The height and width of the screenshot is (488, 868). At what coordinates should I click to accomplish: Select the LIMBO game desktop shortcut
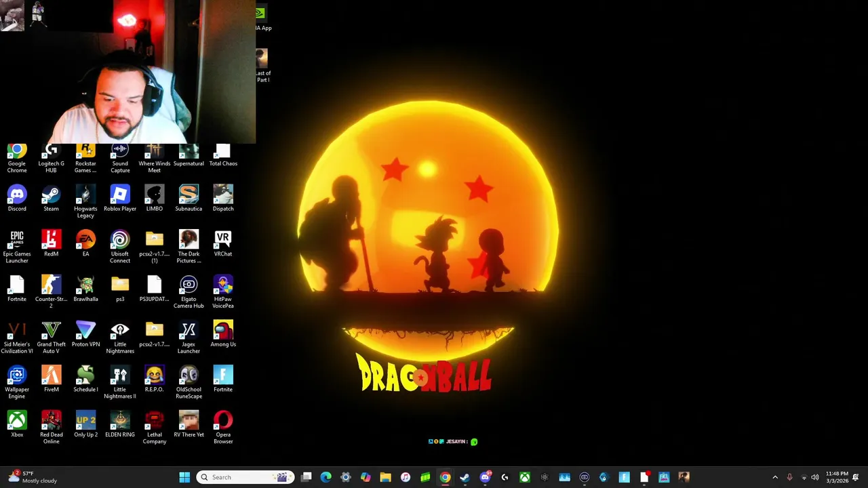tap(155, 198)
